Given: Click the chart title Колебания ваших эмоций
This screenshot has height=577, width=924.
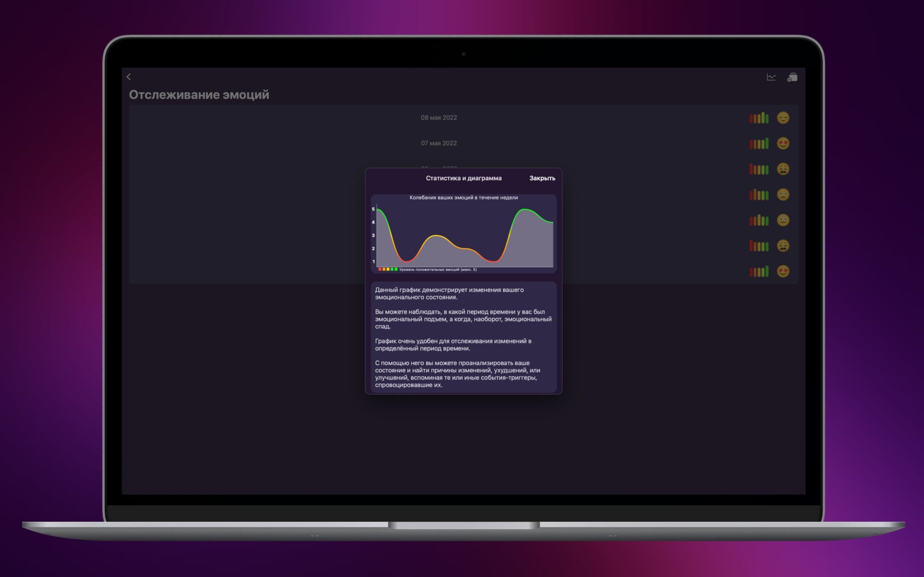Looking at the screenshot, I should (463, 198).
